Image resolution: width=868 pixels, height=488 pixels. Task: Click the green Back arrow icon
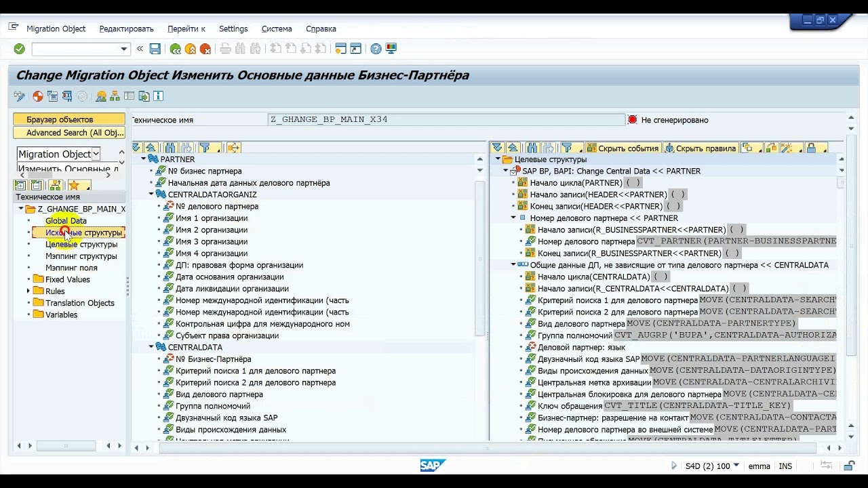(176, 49)
